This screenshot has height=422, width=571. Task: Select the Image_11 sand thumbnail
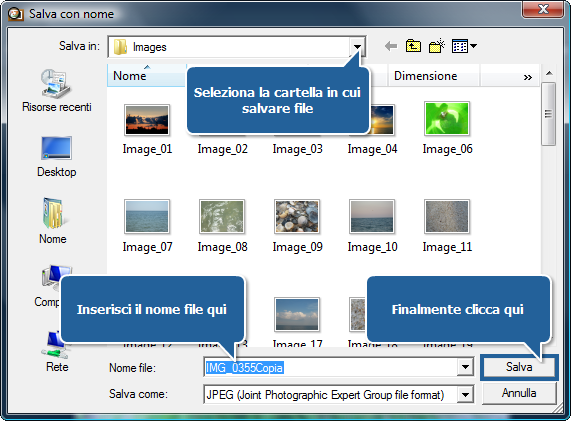pos(447,216)
